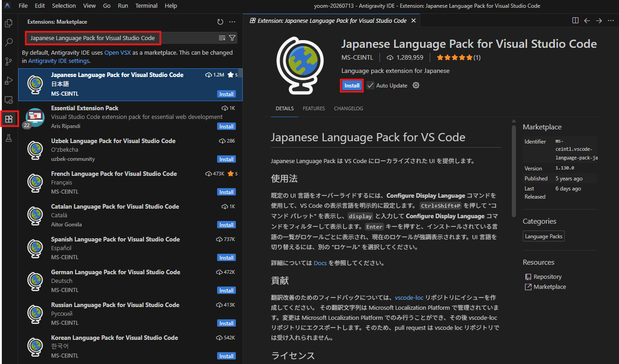Image resolution: width=619 pixels, height=364 pixels.
Task: Open the Antigravity IDE settings link
Action: [58, 61]
